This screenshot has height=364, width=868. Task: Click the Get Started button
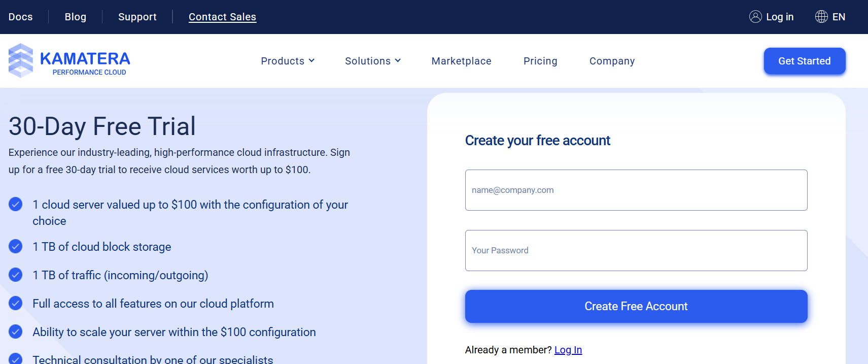(x=805, y=61)
